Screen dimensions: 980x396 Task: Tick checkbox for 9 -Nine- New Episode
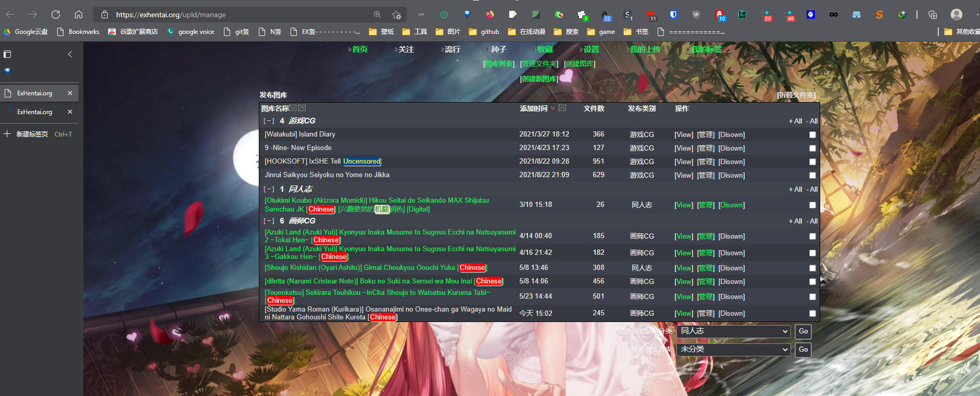pyautogui.click(x=812, y=148)
